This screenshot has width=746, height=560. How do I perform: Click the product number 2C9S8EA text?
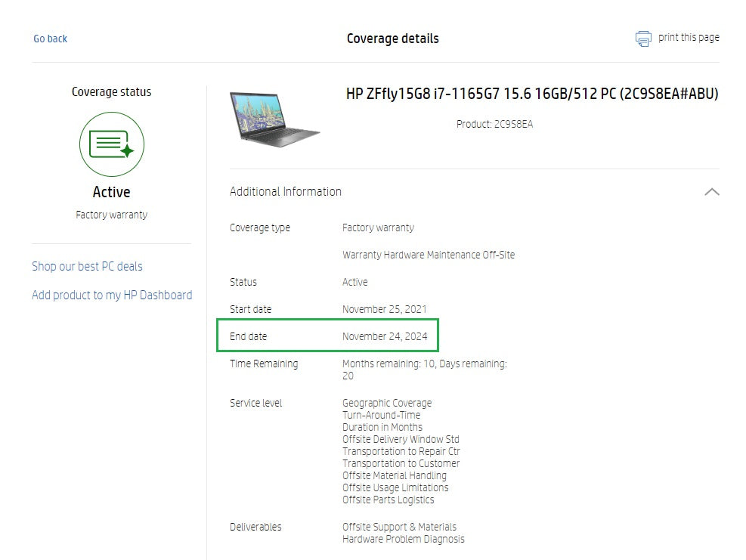tap(495, 124)
